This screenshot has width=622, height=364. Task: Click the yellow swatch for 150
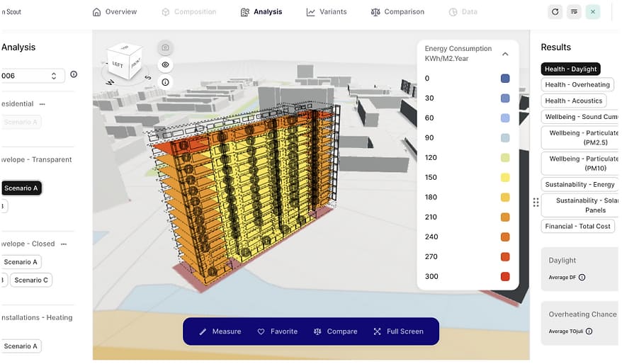pos(505,178)
